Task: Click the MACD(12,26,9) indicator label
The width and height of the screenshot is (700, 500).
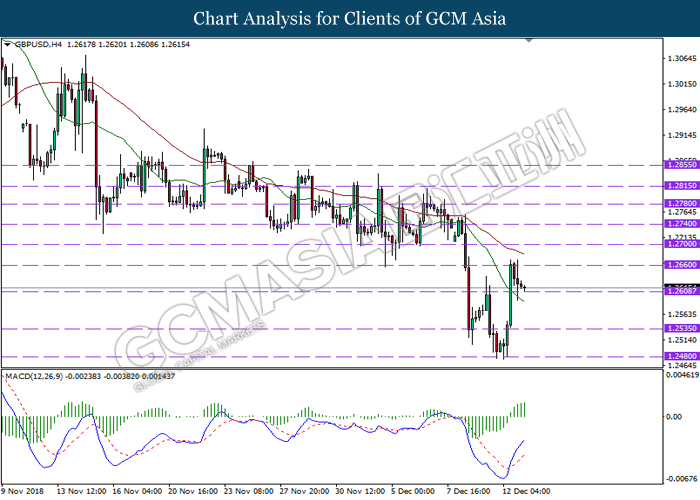Action: tap(34, 376)
